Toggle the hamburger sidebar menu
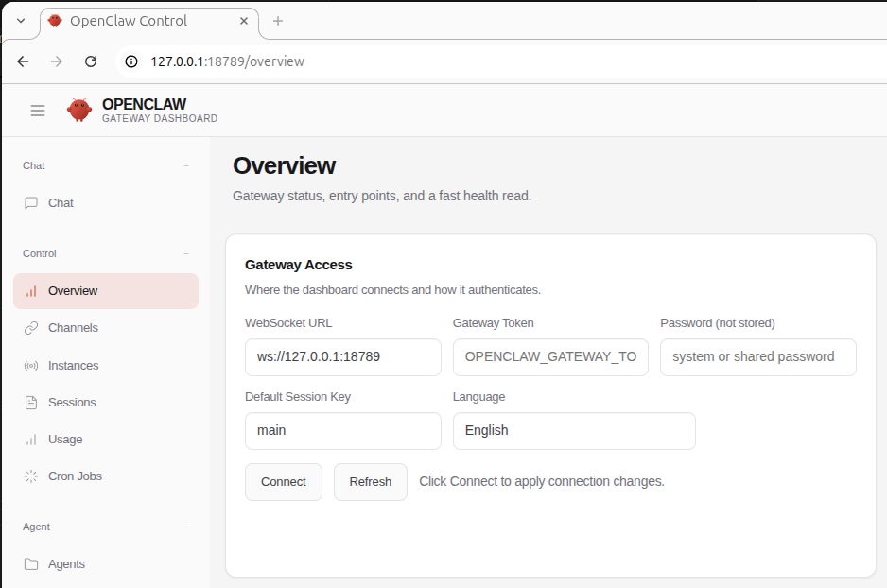This screenshot has width=887, height=588. pyautogui.click(x=37, y=111)
